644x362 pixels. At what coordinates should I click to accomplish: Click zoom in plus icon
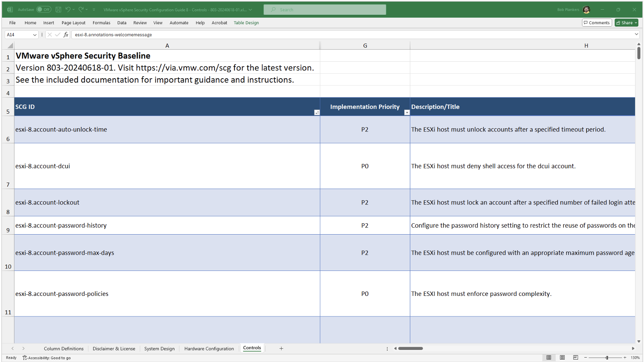click(x=625, y=358)
